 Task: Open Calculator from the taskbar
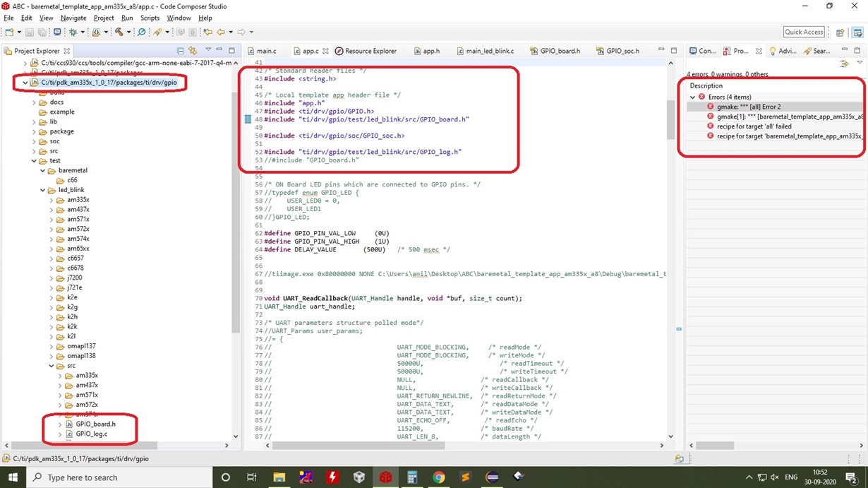pos(412,477)
